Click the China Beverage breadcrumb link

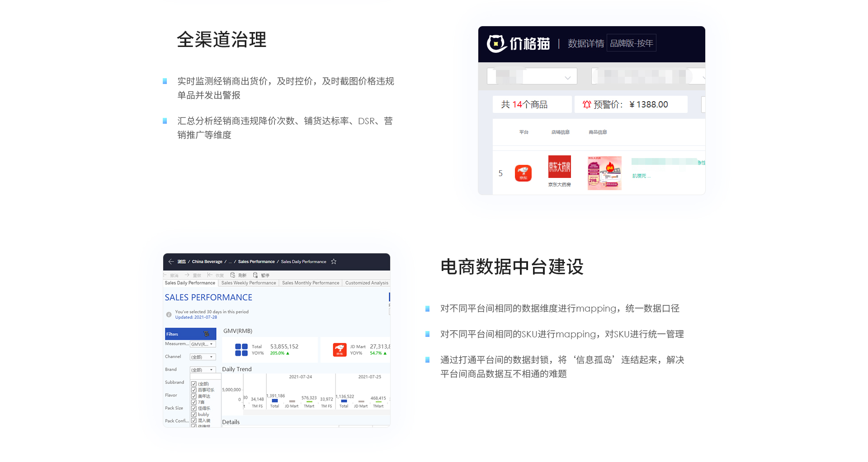pyautogui.click(x=207, y=262)
